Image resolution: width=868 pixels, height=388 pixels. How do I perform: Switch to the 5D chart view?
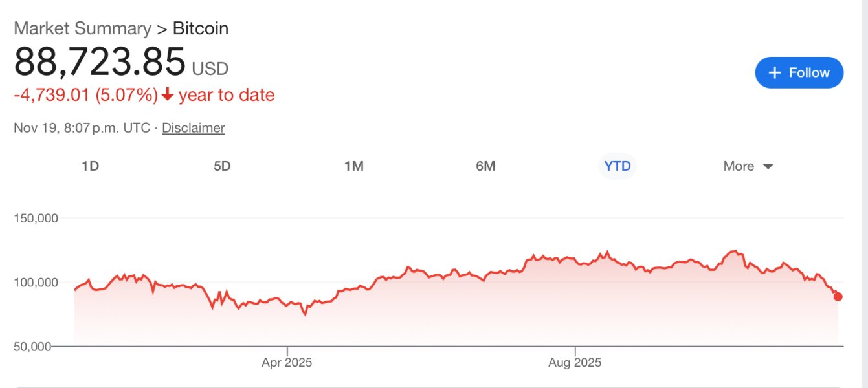point(222,166)
